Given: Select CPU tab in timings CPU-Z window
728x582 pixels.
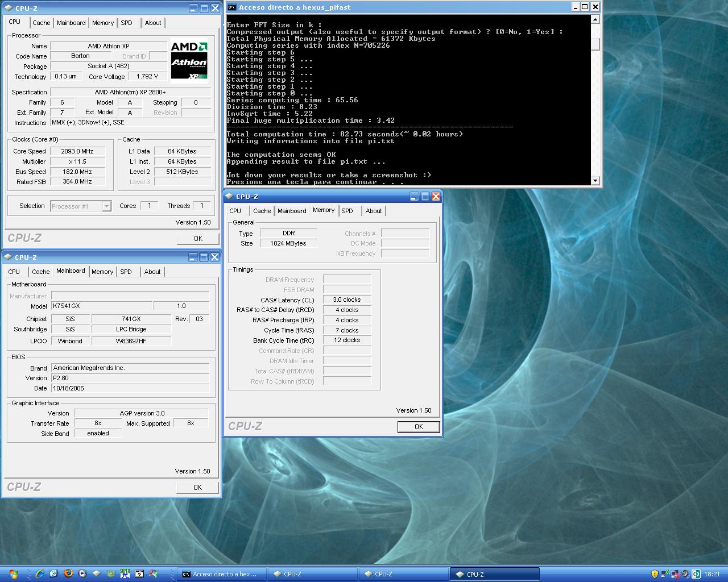Looking at the screenshot, I should click(x=235, y=211).
